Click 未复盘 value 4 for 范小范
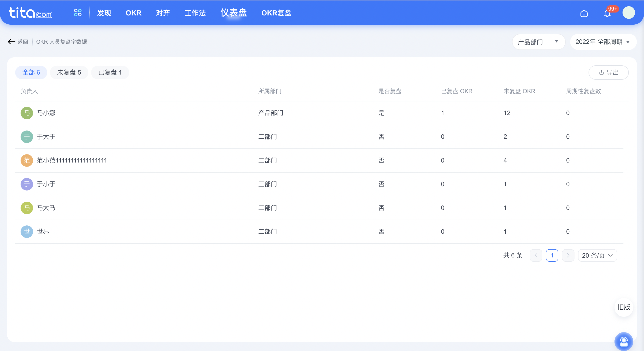This screenshot has height=351, width=644. pos(505,161)
